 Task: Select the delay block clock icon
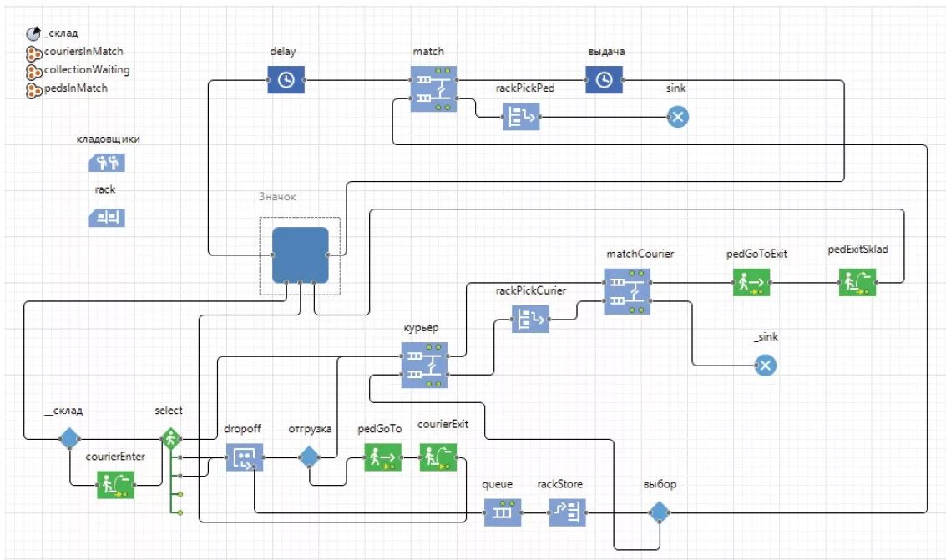coord(286,79)
